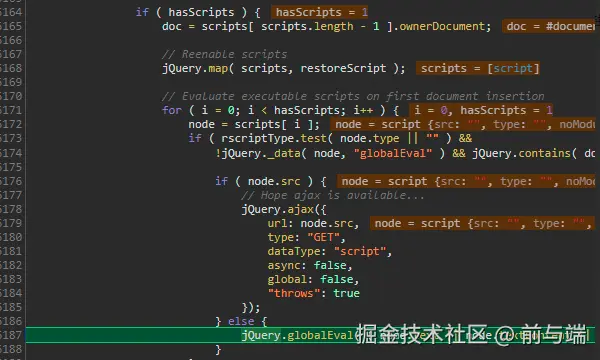Click the "GET" string on line 5180
600x360 pixels.
tap(323, 237)
